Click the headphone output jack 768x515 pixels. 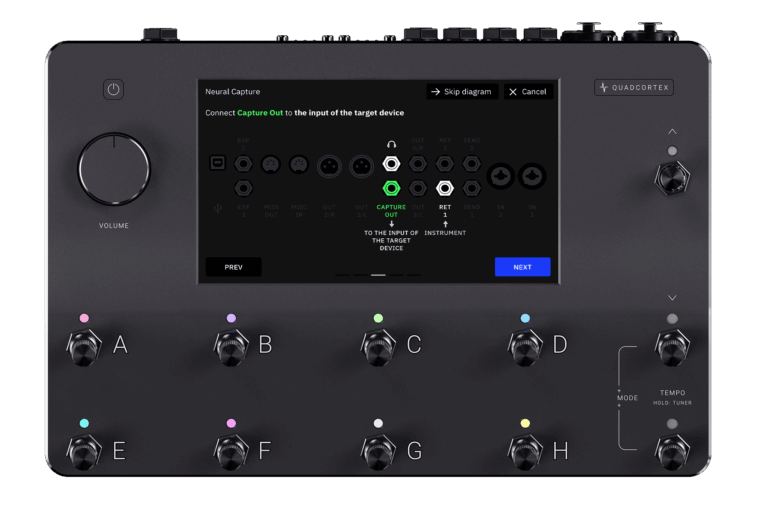(x=392, y=164)
